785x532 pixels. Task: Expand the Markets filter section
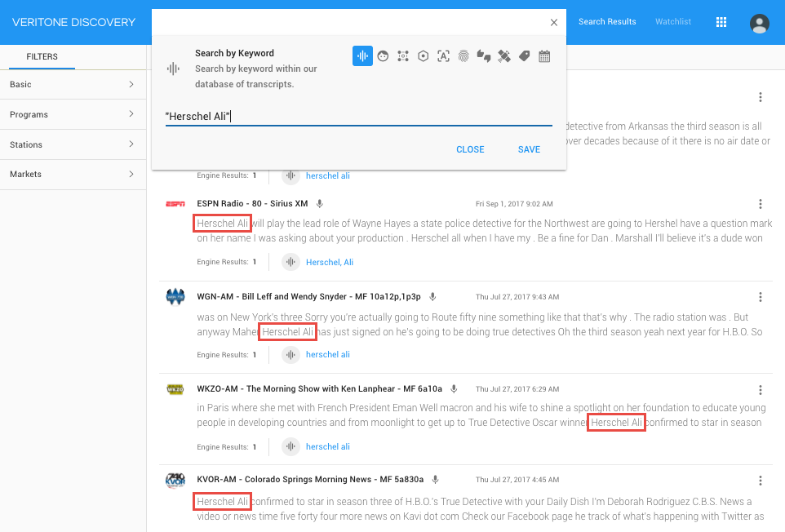(x=73, y=174)
